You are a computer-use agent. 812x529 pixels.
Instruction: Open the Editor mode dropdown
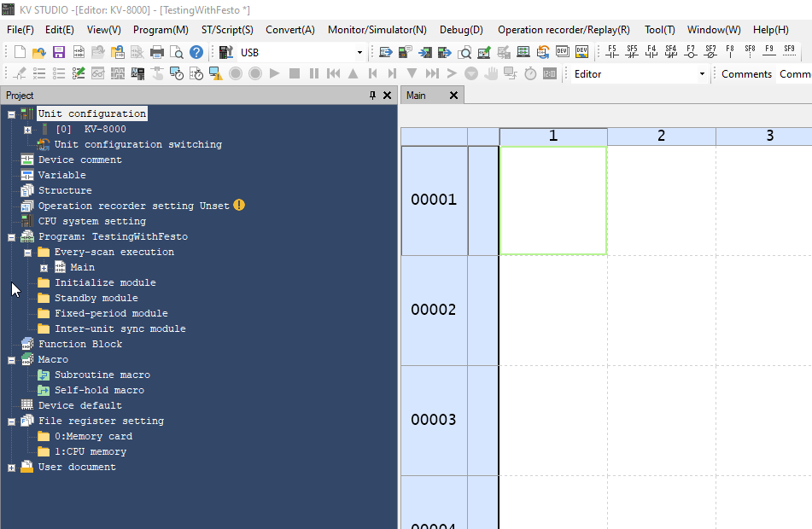pos(702,74)
